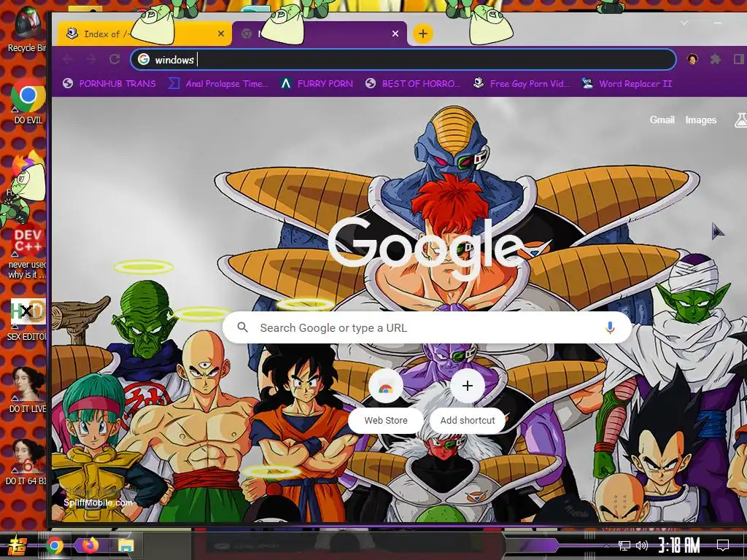Open the notification center icon
This screenshot has height=560, width=747.
tap(723, 545)
